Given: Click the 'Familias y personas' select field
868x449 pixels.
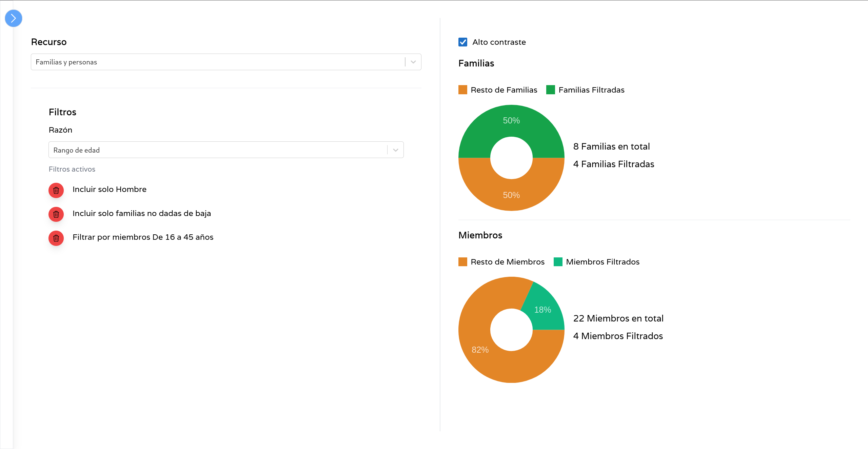Looking at the screenshot, I should coord(217,62).
